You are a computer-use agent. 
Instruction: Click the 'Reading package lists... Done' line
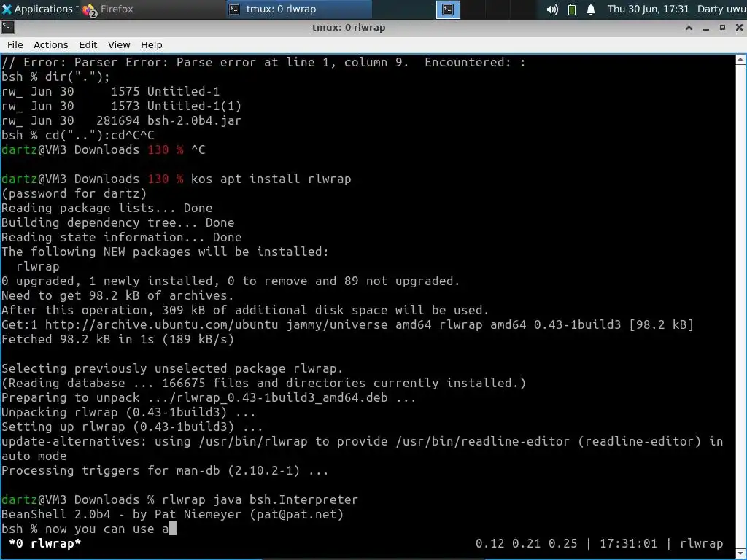pos(107,208)
